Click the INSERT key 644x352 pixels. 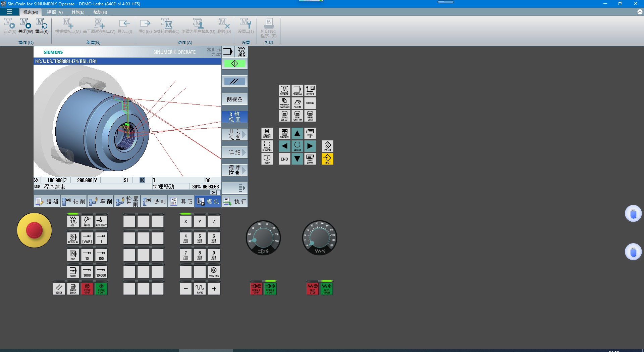tap(328, 146)
